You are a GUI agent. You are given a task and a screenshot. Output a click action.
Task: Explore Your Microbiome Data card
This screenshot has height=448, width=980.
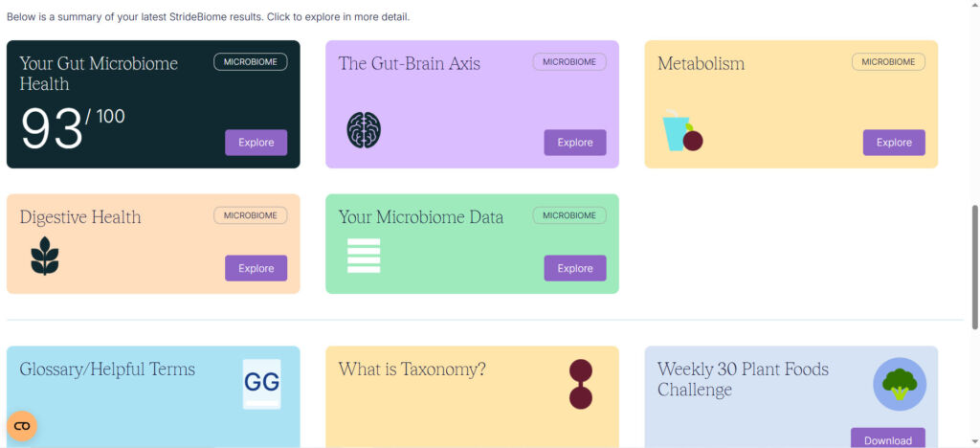pyautogui.click(x=575, y=268)
